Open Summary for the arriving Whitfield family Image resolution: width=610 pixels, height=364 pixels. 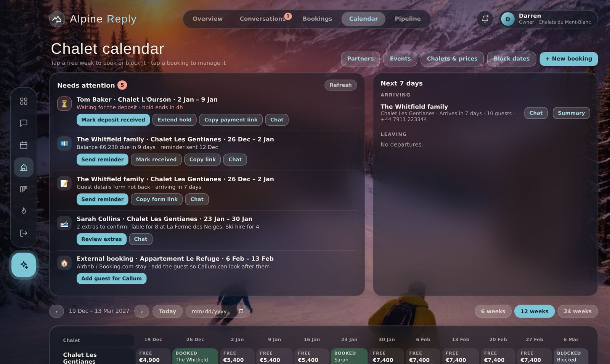(571, 113)
